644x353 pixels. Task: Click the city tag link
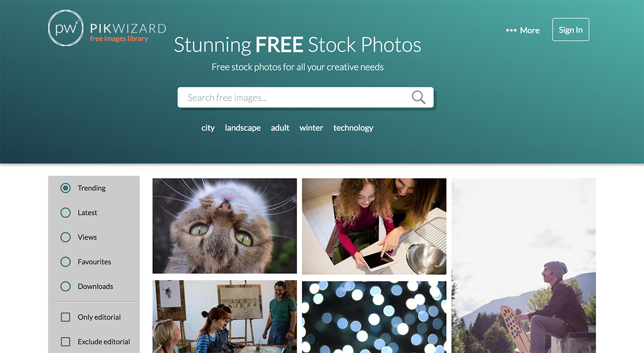[x=208, y=128]
